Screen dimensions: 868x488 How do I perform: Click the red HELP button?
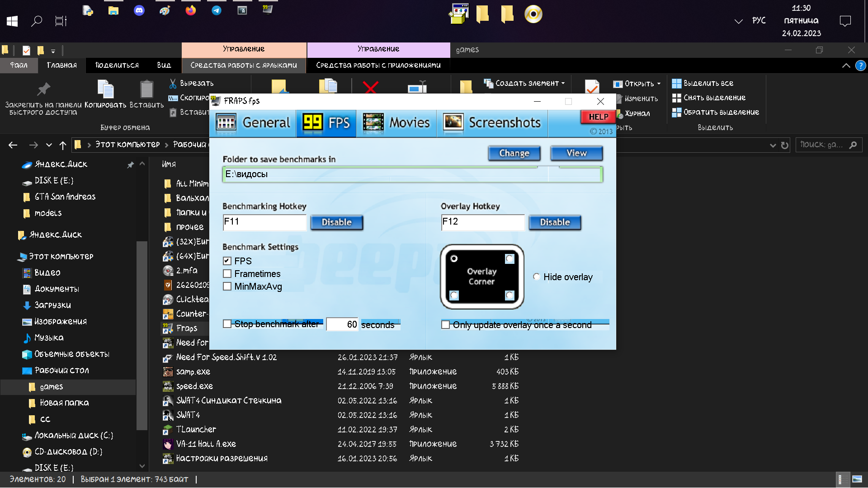pos(598,117)
